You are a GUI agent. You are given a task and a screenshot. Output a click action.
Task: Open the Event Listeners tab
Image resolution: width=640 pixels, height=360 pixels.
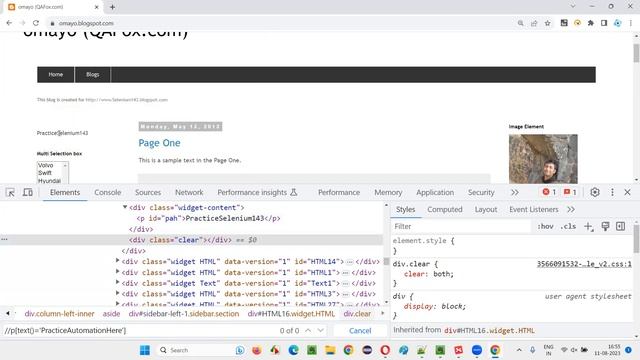pyautogui.click(x=533, y=209)
